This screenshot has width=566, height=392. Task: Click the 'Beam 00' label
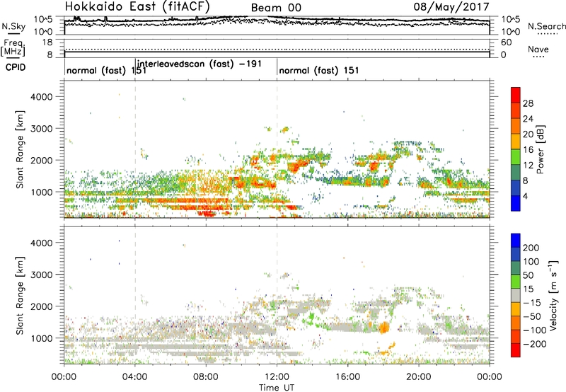pyautogui.click(x=276, y=8)
